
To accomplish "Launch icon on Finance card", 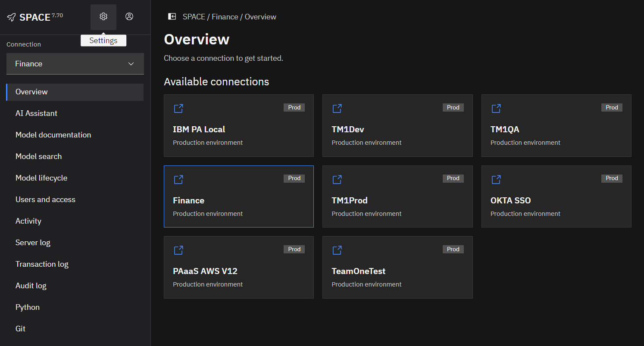I will click(x=178, y=180).
